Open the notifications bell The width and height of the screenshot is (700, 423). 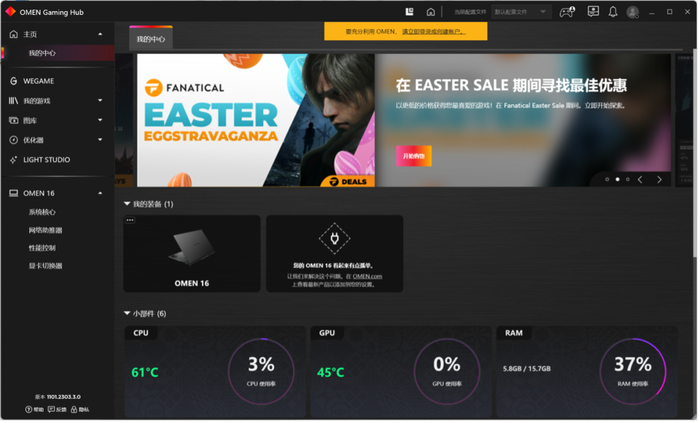point(613,12)
